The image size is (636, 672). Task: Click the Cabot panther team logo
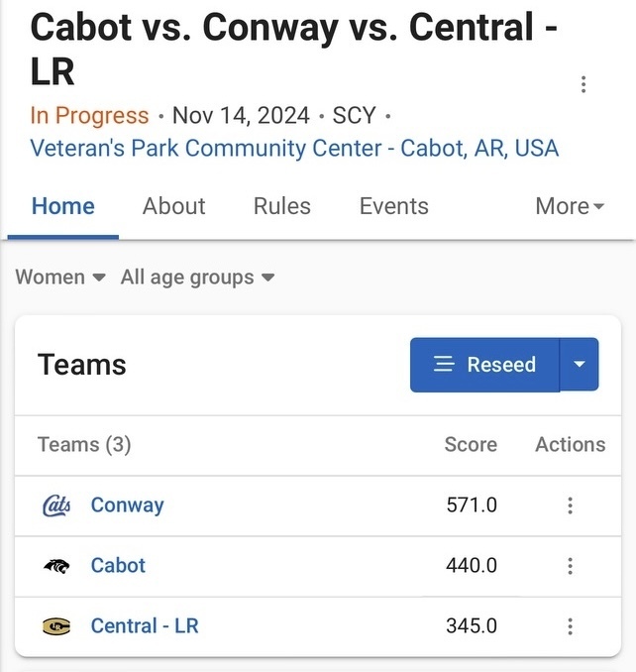[56, 566]
